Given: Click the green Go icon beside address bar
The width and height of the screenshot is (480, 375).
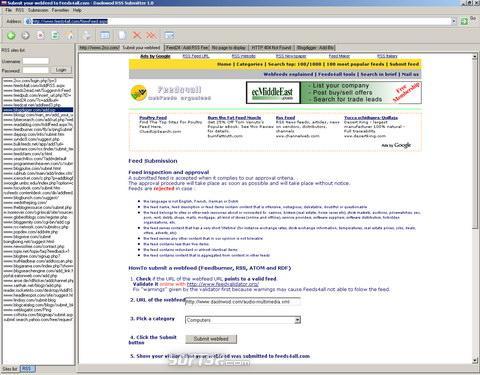Looking at the screenshot, I should coord(464,21).
